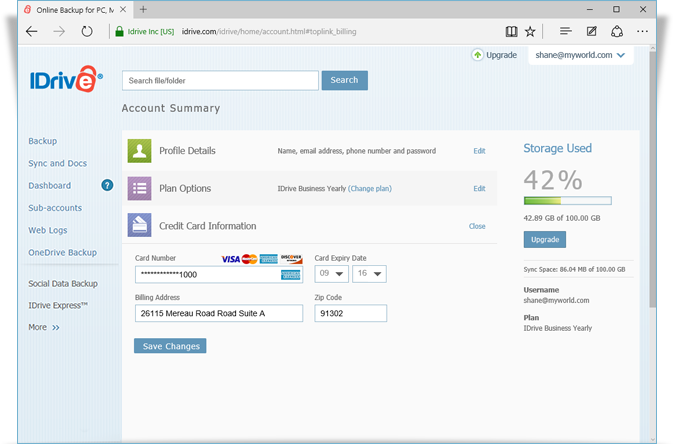The image size is (674, 444).
Task: Click the Search file/folder input field
Action: pyautogui.click(x=220, y=81)
